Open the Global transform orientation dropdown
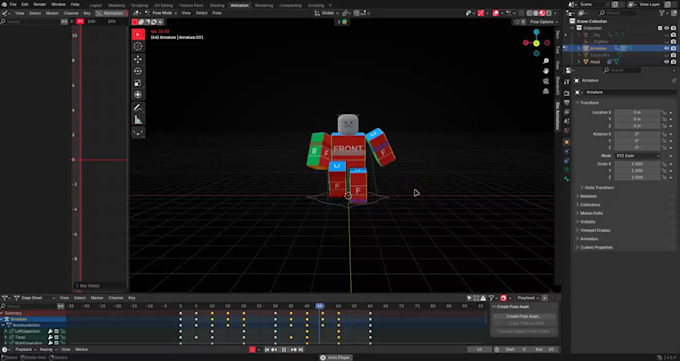This screenshot has width=680, height=361. [327, 13]
